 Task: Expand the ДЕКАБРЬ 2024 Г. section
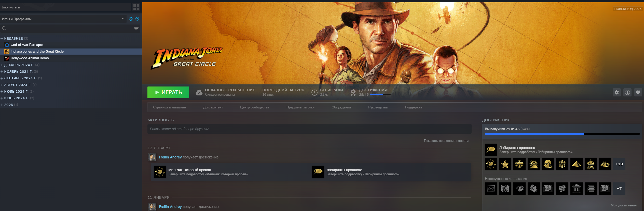[x=2, y=65]
